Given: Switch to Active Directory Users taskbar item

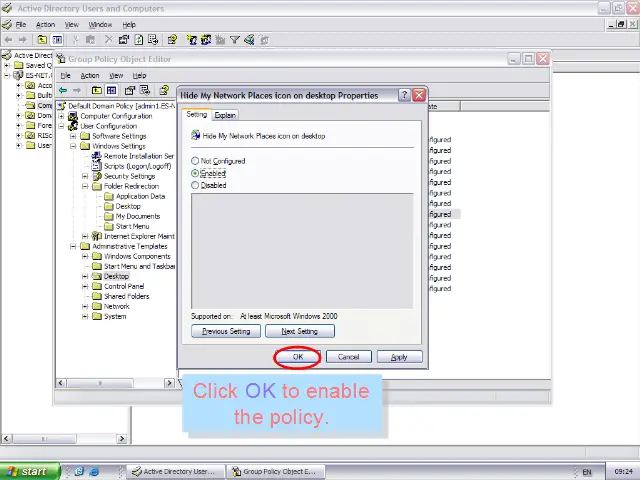Looking at the screenshot, I should coord(176,471).
